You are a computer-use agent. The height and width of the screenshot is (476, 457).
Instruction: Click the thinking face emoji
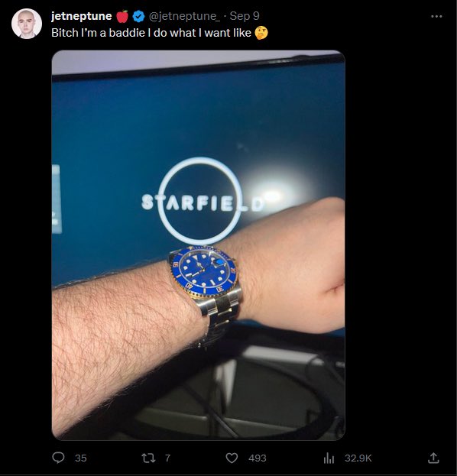[x=261, y=33]
